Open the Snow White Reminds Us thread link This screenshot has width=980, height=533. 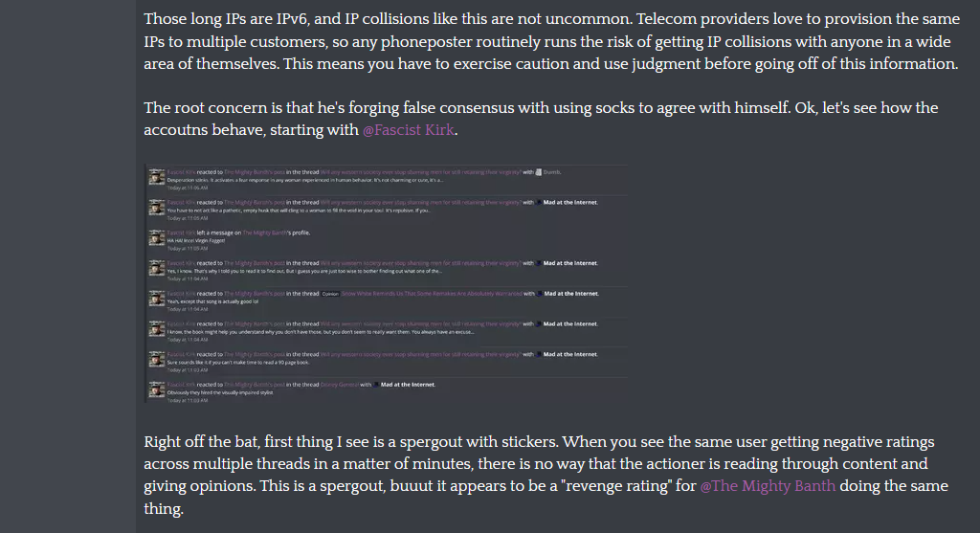click(x=432, y=294)
